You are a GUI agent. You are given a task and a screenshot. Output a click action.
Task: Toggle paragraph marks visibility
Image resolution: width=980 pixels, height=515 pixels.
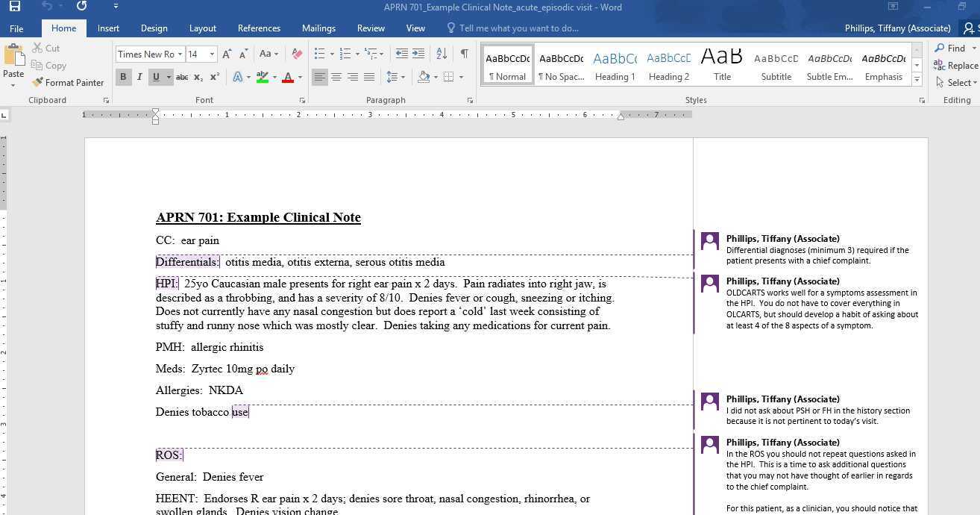coord(464,54)
